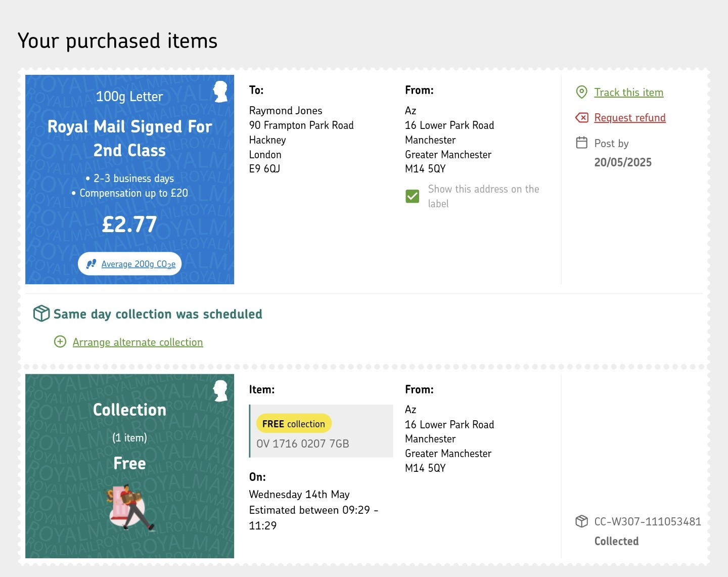Image resolution: width=728 pixels, height=577 pixels.
Task: Click the Queen's head icon on blue stamp
Action: point(220,92)
